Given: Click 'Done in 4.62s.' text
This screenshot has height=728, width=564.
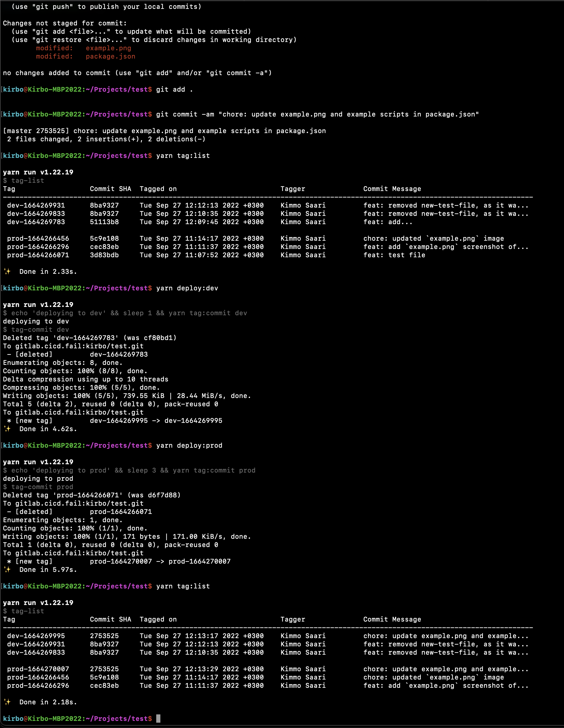Looking at the screenshot, I should [x=48, y=429].
